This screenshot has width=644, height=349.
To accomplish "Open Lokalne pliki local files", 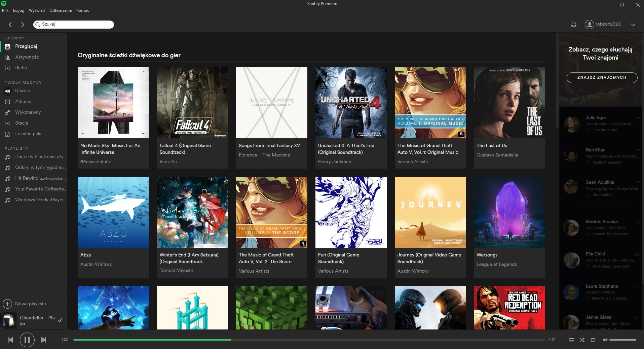I will pos(28,134).
